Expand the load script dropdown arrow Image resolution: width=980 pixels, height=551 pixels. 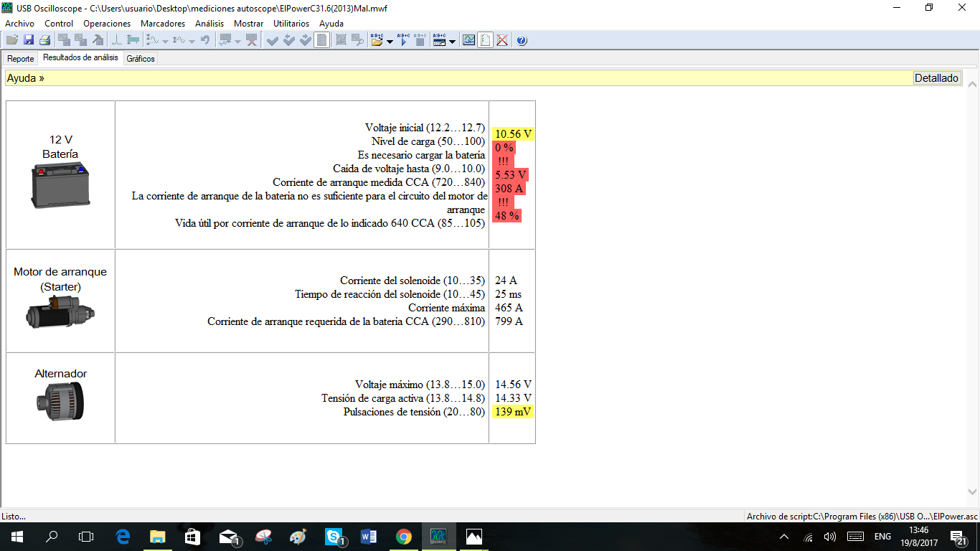390,42
